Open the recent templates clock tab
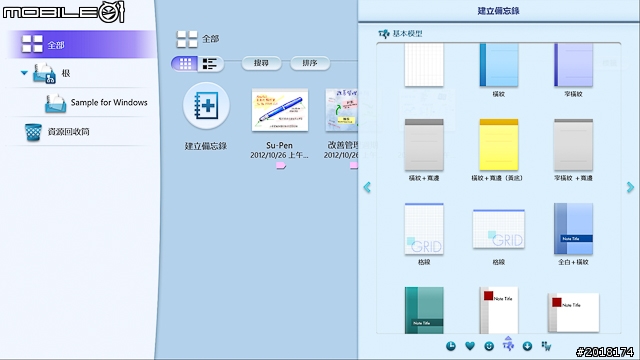This screenshot has height=360, width=640. [451, 346]
